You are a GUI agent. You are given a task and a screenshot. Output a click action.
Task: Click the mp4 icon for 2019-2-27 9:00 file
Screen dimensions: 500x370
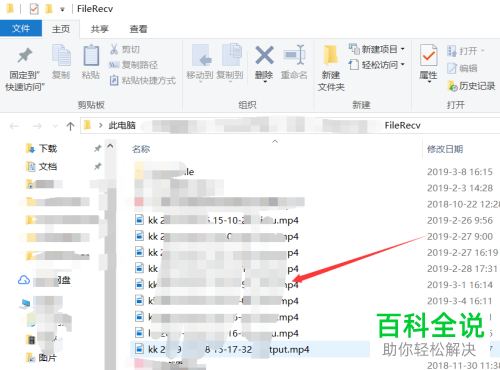[x=139, y=236]
